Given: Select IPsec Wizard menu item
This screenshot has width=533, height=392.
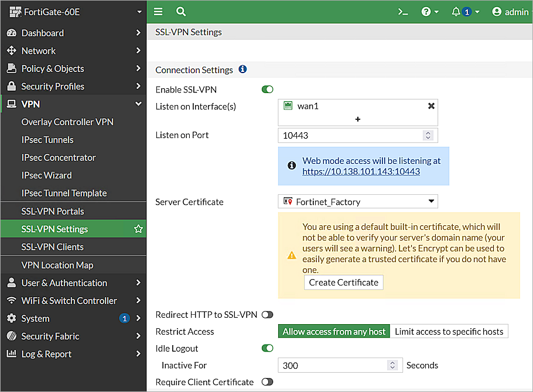Looking at the screenshot, I should point(46,176).
